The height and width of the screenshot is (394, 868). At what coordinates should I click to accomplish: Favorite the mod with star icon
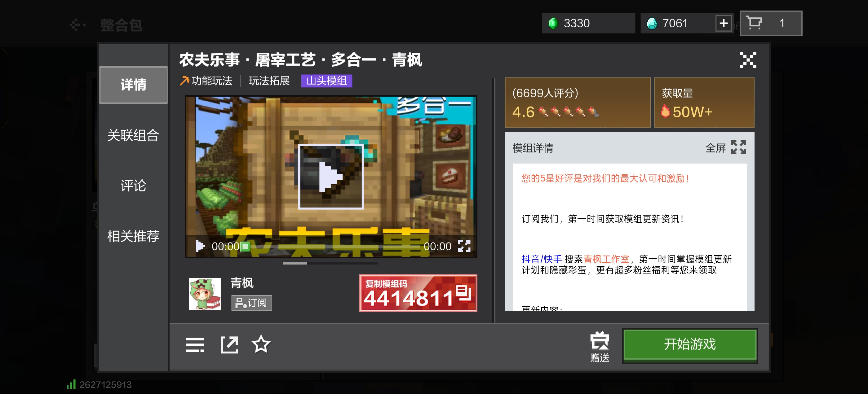(x=261, y=344)
